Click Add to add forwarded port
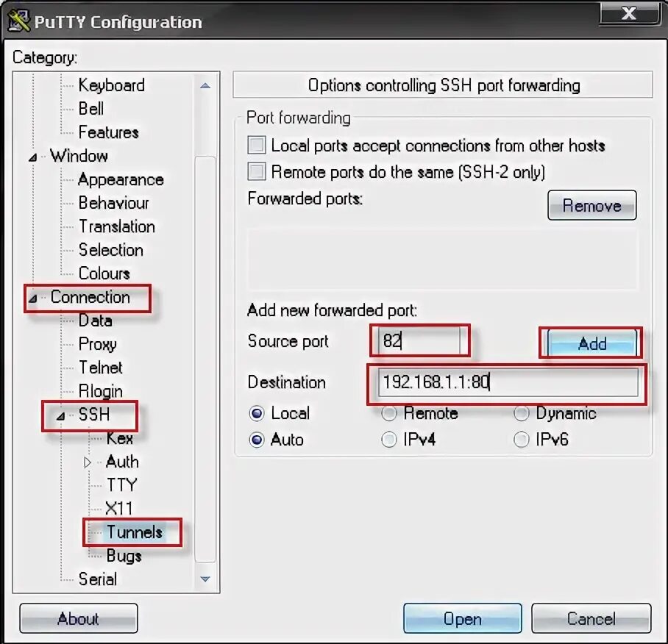This screenshot has height=644, width=668. [x=592, y=343]
